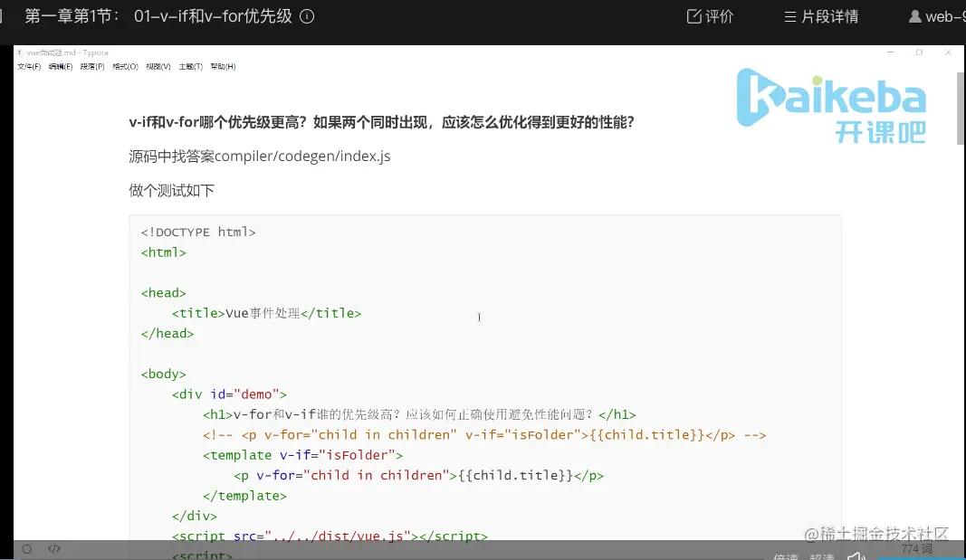Click the <p v-for="child in children"> line
966x560 pixels.
coord(418,476)
